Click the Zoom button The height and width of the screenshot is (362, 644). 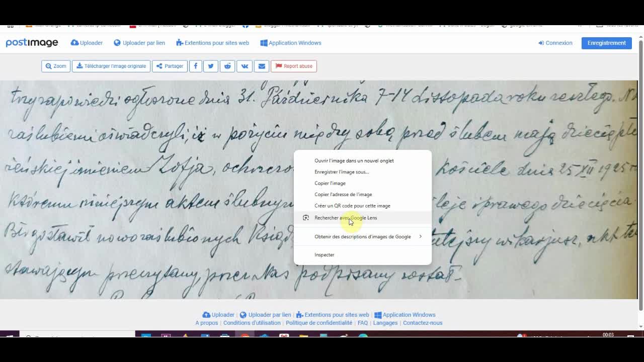[x=56, y=66]
